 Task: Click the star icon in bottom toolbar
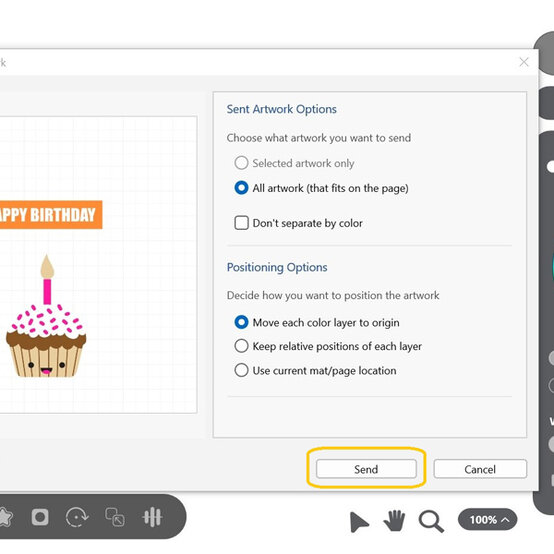(5, 517)
